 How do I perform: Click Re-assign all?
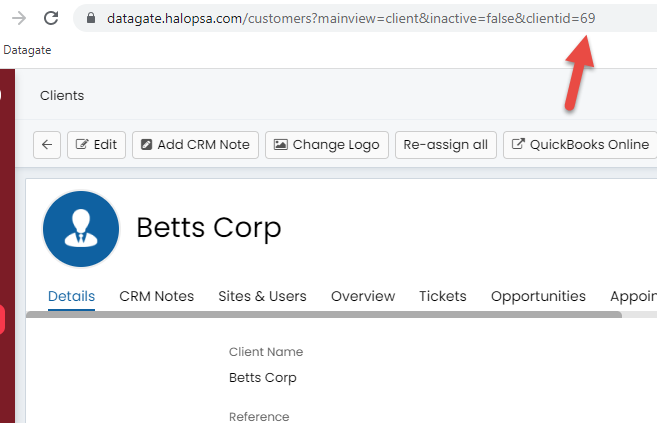pyautogui.click(x=445, y=144)
